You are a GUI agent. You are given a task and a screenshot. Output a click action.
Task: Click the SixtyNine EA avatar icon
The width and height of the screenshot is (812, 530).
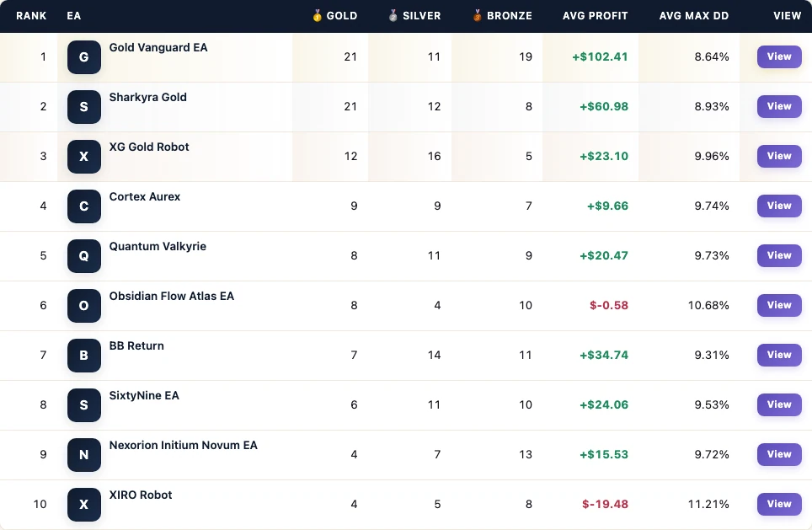click(x=84, y=405)
